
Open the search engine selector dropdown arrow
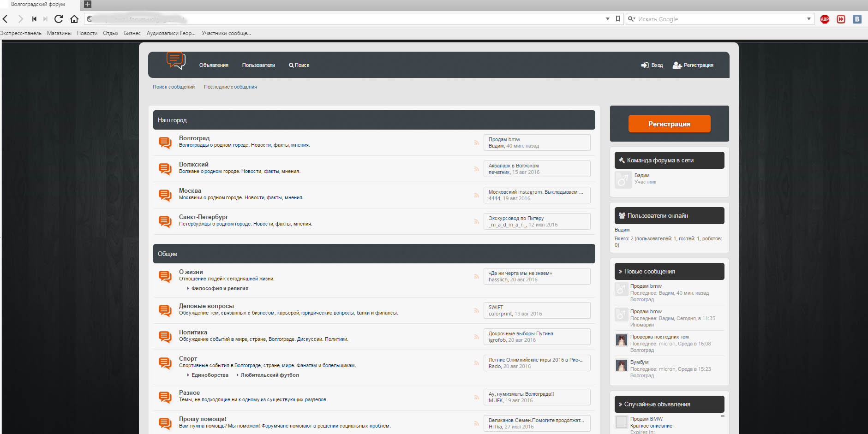pyautogui.click(x=808, y=19)
